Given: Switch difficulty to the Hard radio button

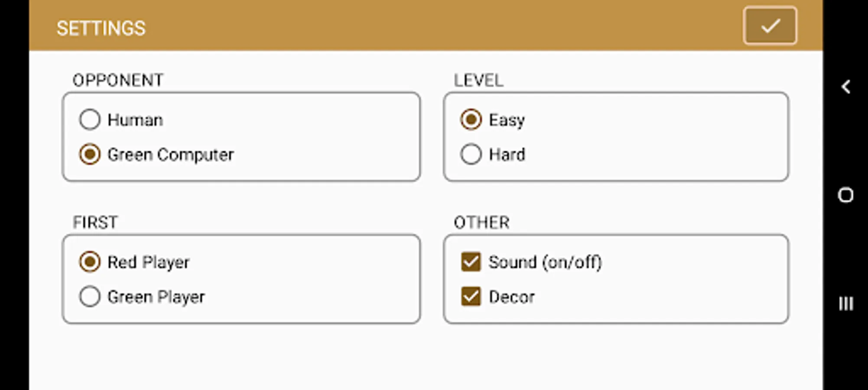Looking at the screenshot, I should click(x=471, y=154).
